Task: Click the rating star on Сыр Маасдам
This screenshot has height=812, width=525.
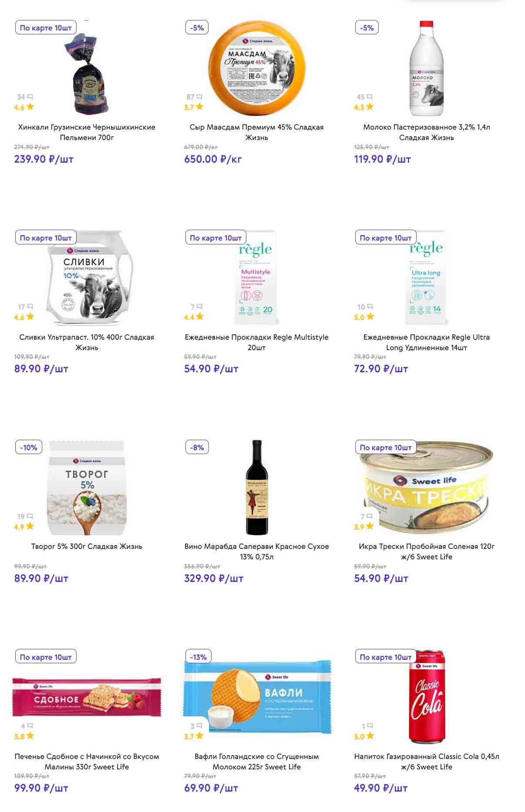Action: click(x=199, y=107)
